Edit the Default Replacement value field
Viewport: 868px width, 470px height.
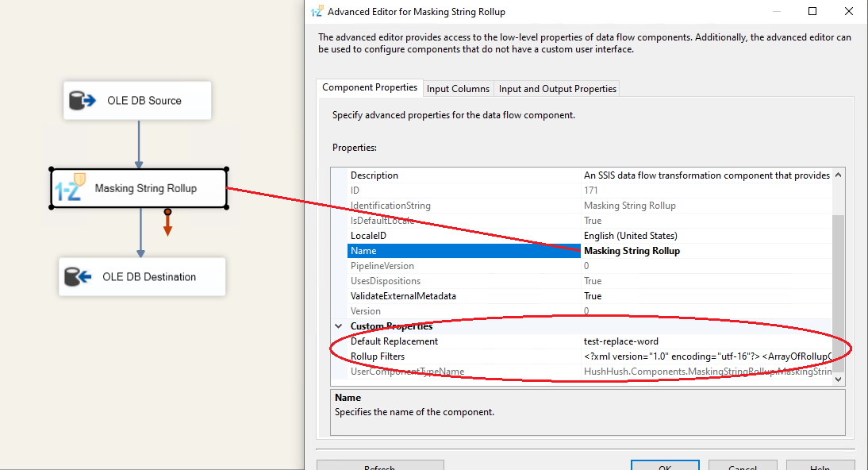706,341
